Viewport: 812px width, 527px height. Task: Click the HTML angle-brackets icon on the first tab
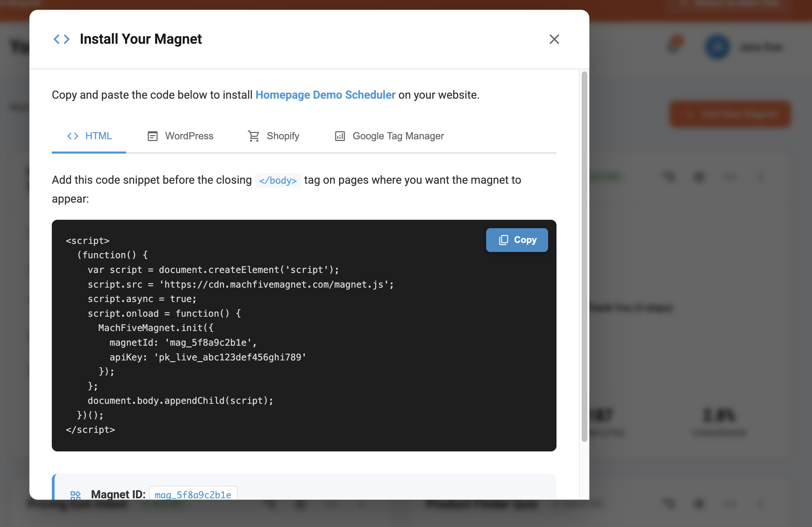[73, 136]
